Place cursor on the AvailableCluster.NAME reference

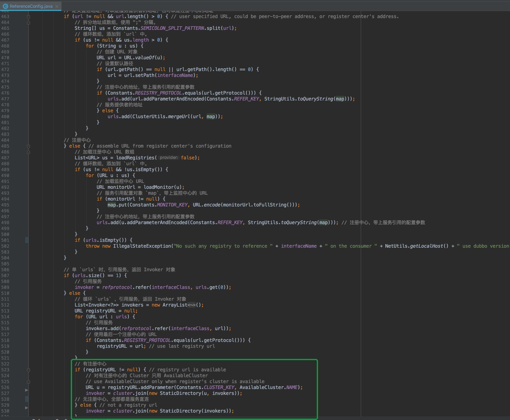tap(292, 387)
